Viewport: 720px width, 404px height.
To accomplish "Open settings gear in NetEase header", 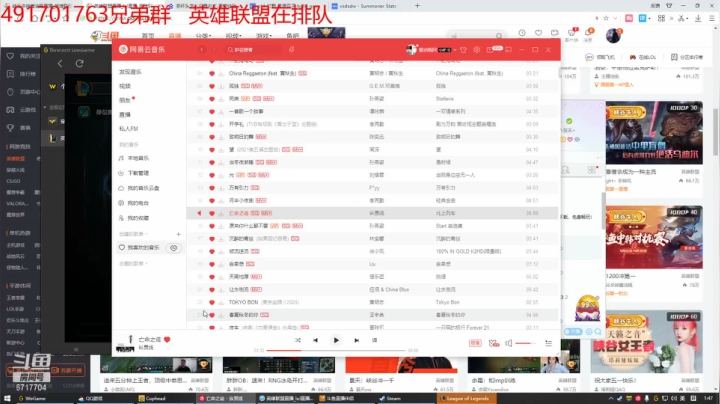I will (477, 50).
